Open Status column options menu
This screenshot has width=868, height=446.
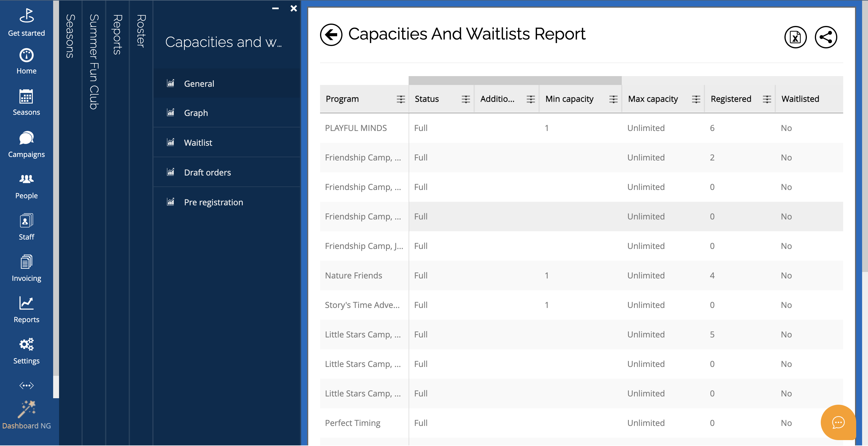click(x=466, y=99)
